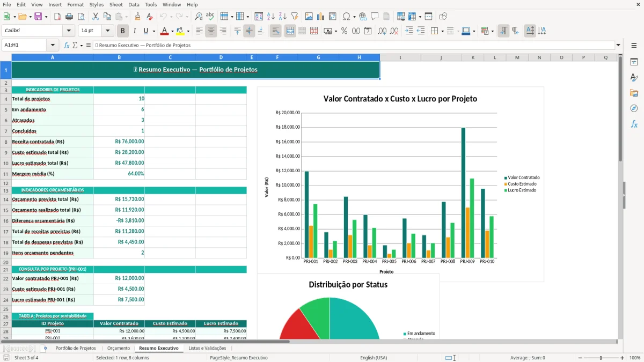The height and width of the screenshot is (362, 644).
Task: Click the AutoFilter funnel icon
Action: [294, 17]
